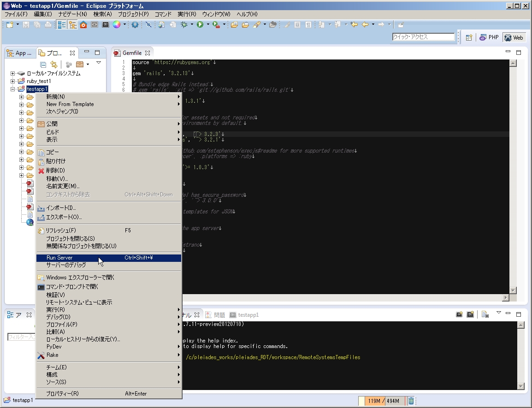The height and width of the screenshot is (408, 532).
Task: Choose プロパティー(R) in context menu
Action: [x=109, y=393]
